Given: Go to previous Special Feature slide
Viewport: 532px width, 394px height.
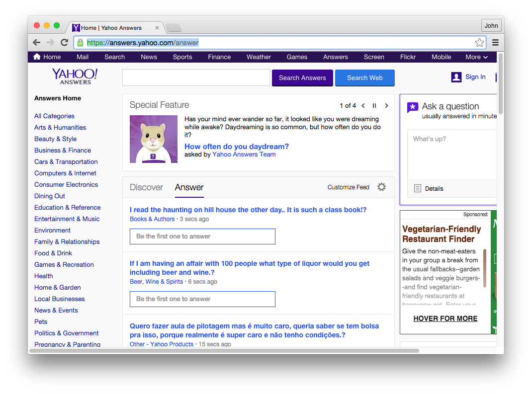Looking at the screenshot, I should [363, 105].
